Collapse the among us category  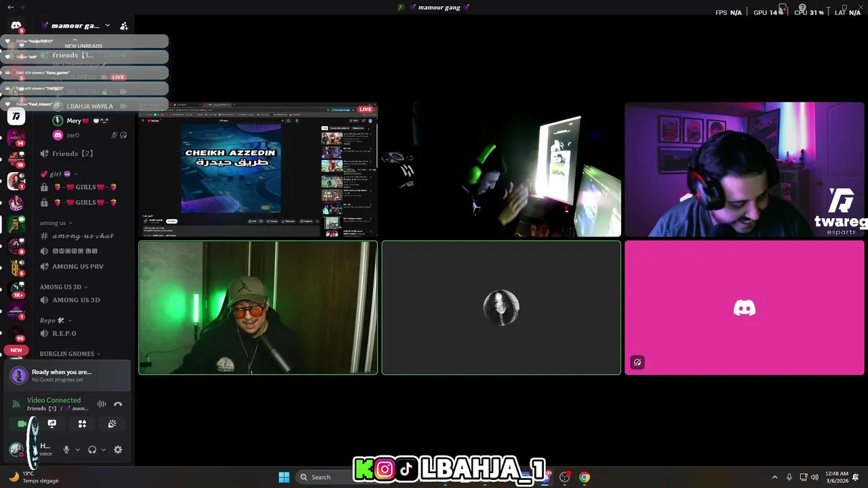56,223
